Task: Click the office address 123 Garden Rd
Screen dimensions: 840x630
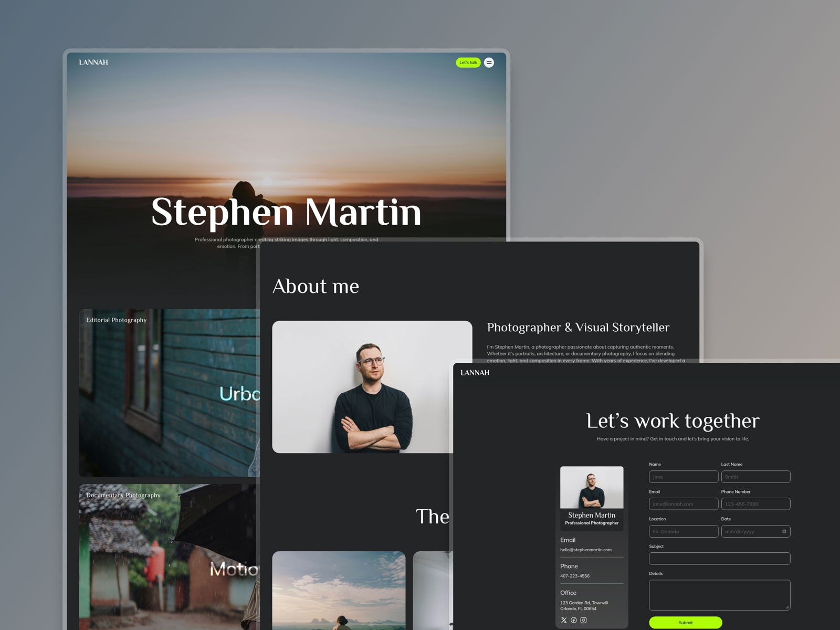Action: coord(584,606)
